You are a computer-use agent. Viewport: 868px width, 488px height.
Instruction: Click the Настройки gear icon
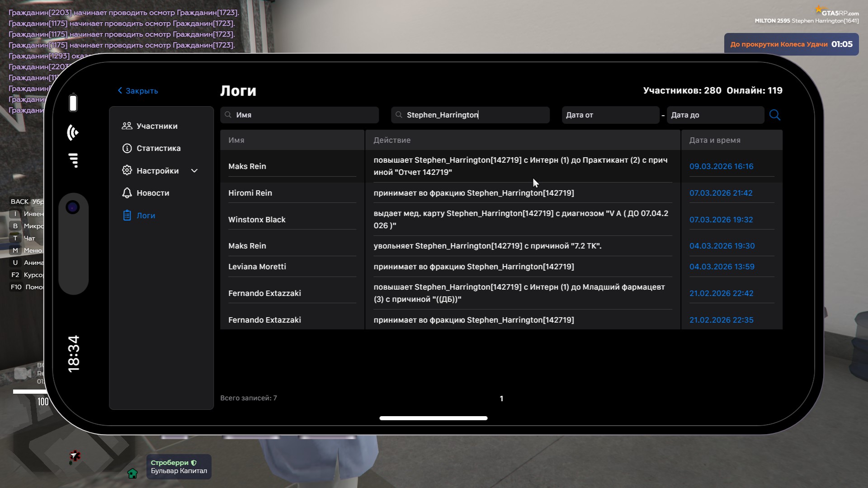tap(127, 170)
